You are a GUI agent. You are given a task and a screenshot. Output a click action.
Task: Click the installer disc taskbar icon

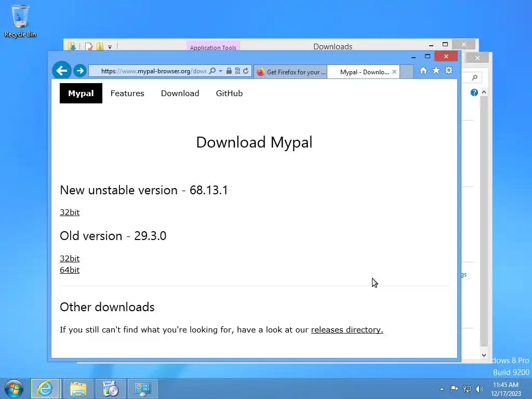click(x=110, y=389)
